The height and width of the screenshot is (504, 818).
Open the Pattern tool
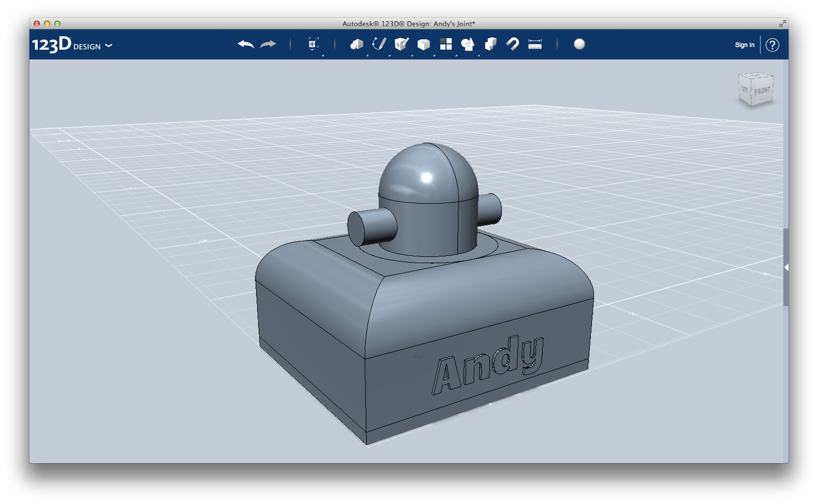(x=446, y=44)
